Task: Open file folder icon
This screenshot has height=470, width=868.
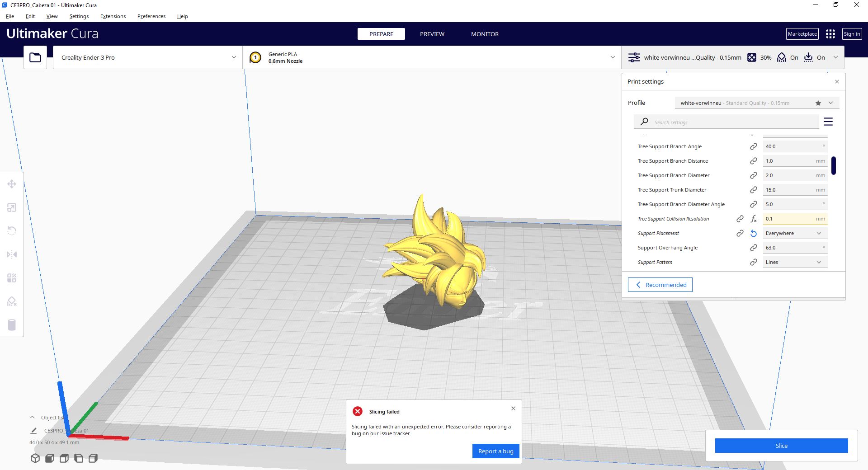Action: [x=35, y=57]
